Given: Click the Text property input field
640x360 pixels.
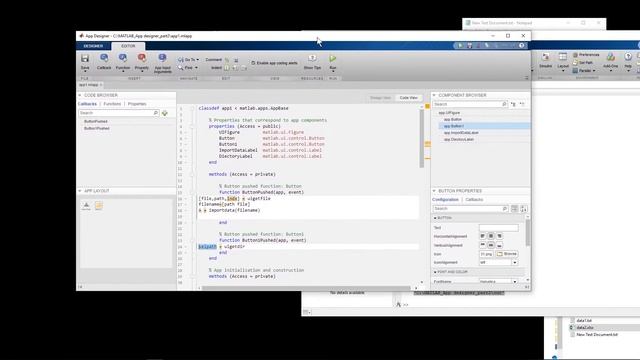Looking at the screenshot, I should [499, 228].
